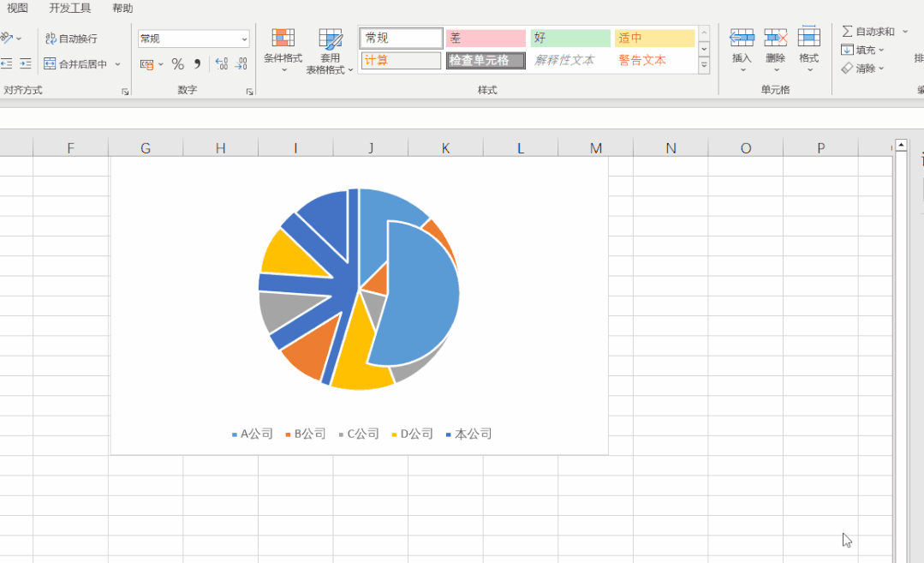Open the 填充 fill menu
Screen dimensions: 924x563
click(x=863, y=50)
